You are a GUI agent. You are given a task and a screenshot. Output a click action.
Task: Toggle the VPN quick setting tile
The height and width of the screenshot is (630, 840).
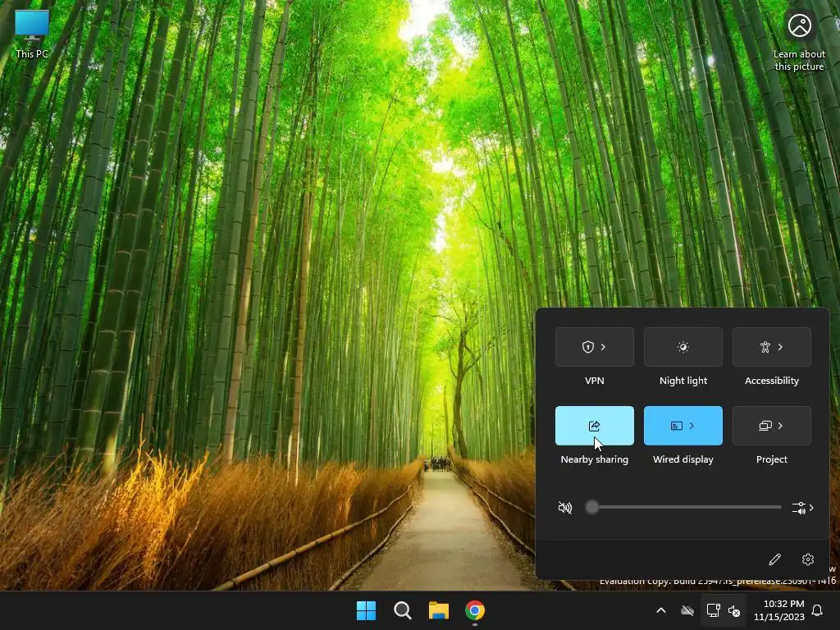tap(587, 347)
